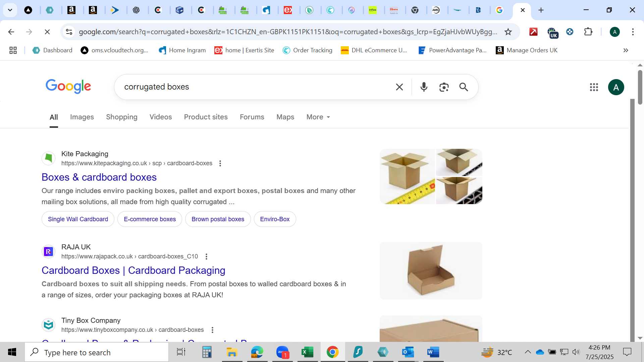This screenshot has height=362, width=644.
Task: Close the current browser tab
Action: (523, 10)
